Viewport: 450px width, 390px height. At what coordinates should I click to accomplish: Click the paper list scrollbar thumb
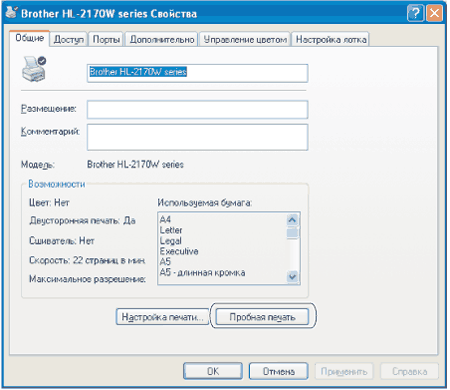pos(292,232)
